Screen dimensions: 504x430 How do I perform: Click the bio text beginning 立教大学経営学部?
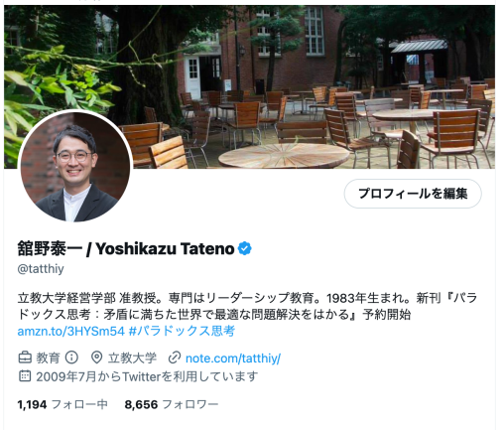[247, 306]
